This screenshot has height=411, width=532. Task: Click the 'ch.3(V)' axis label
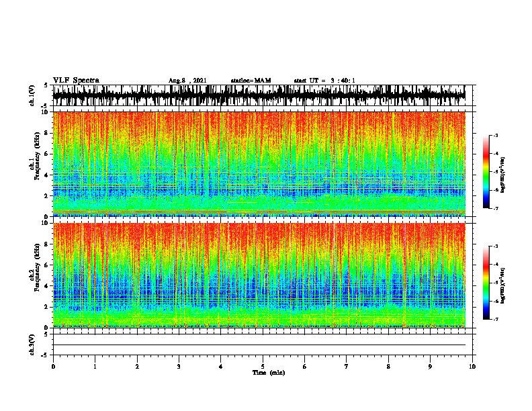click(32, 345)
